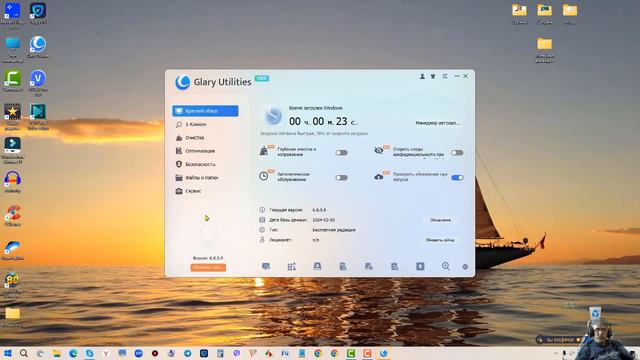Open the 'Оптимизация' sidebar section

[x=205, y=151]
